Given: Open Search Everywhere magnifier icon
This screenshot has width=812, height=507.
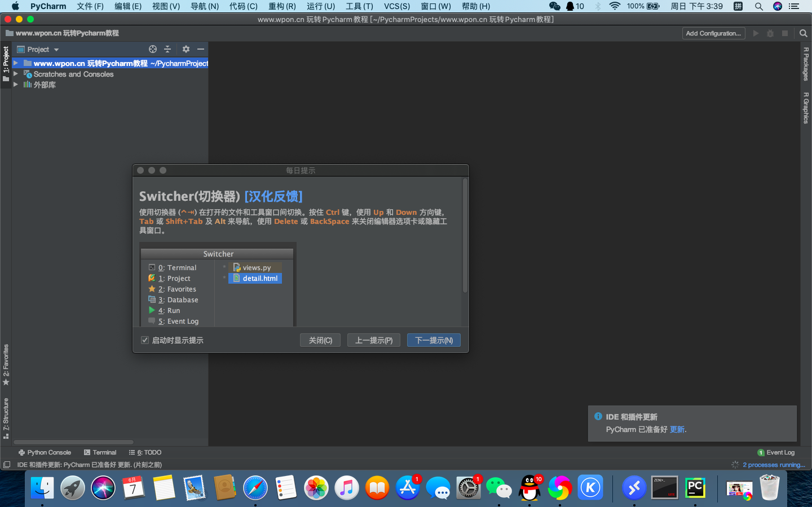Looking at the screenshot, I should [x=804, y=33].
